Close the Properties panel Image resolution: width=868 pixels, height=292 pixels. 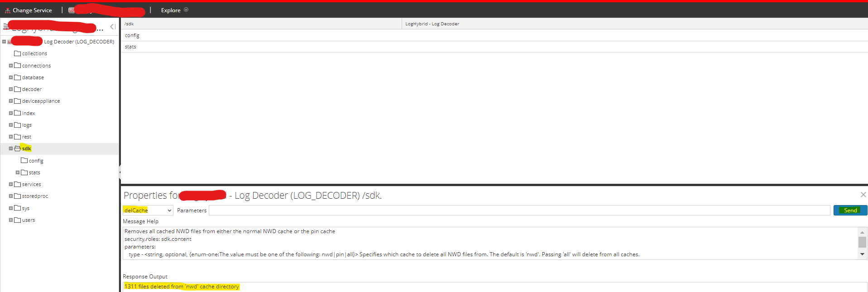click(863, 195)
